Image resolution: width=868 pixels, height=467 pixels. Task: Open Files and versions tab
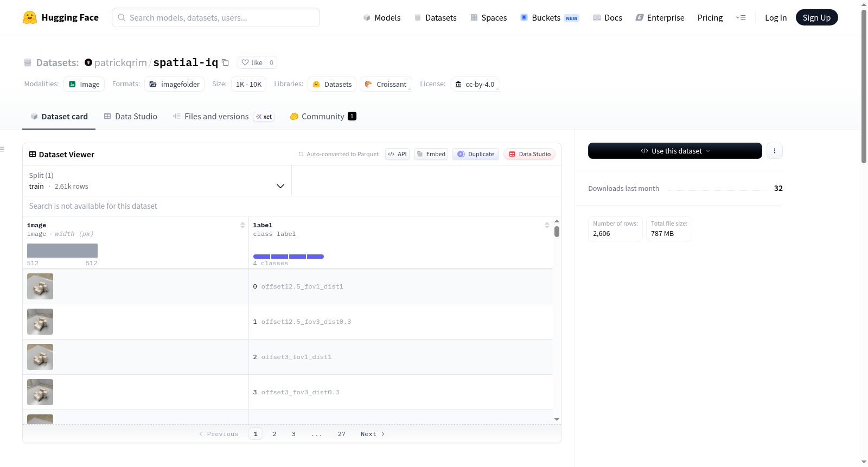coord(224,117)
